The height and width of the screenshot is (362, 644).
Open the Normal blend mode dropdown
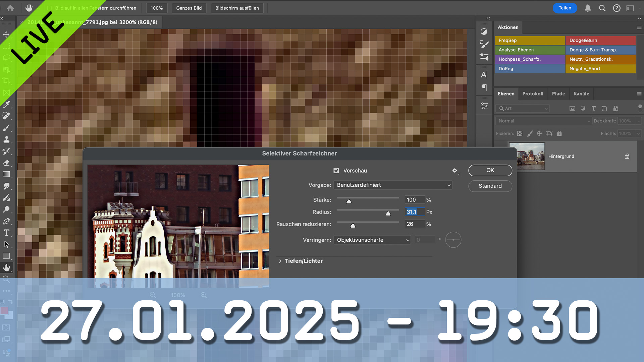[x=543, y=121]
